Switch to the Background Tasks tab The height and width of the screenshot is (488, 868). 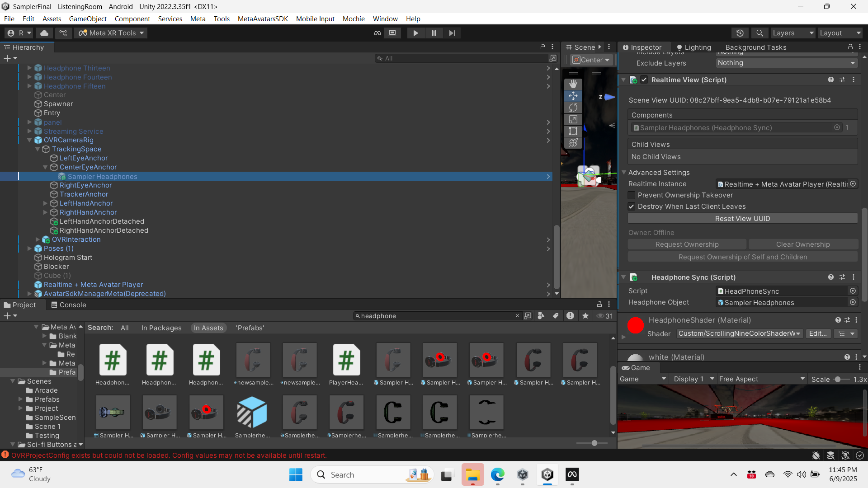755,47
